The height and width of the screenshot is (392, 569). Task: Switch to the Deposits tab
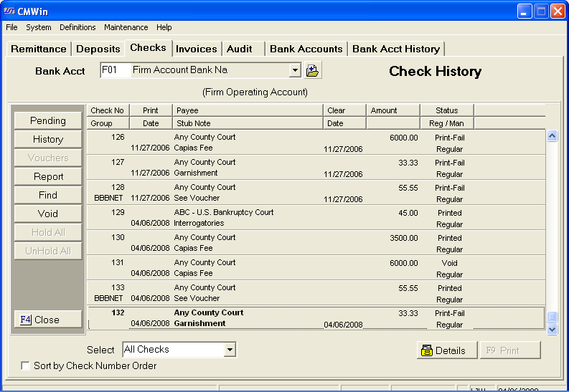pos(98,49)
